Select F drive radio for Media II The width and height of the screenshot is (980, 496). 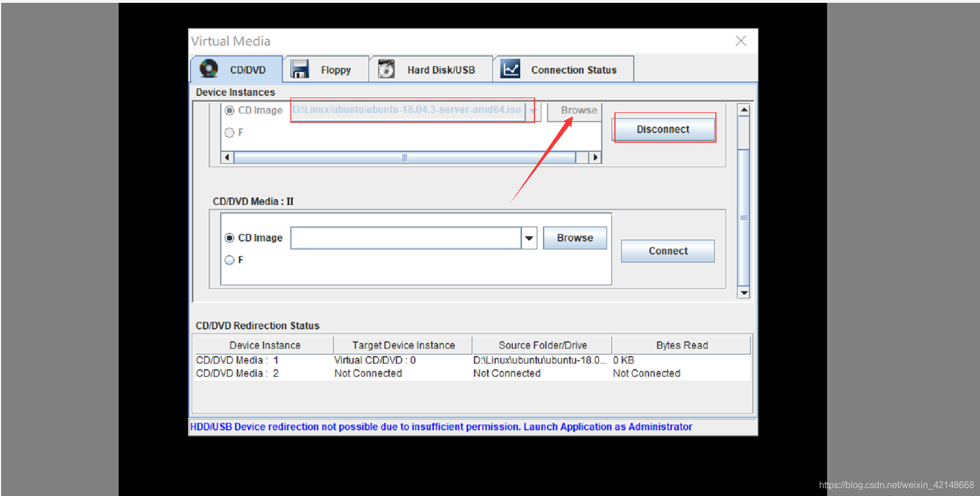229,260
